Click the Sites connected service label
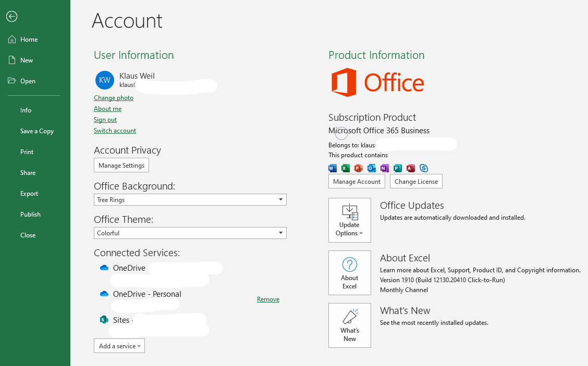Screen dimensions: 588x366 coord(121,320)
